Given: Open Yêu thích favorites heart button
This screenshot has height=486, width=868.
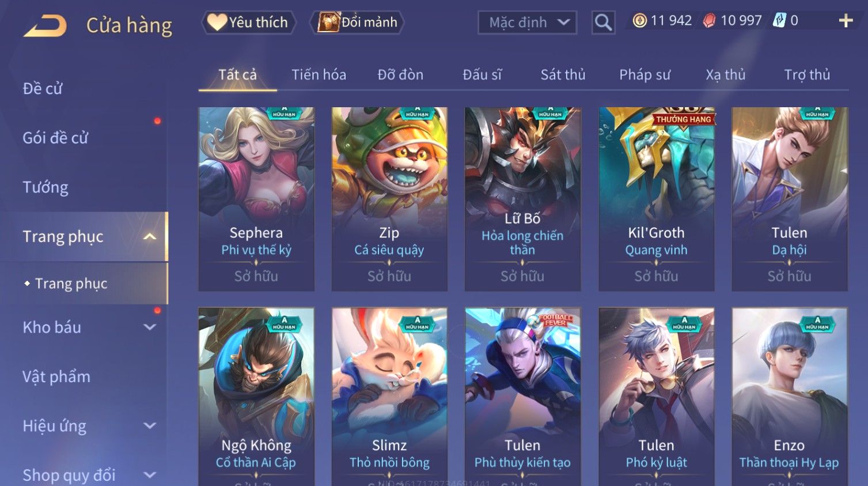Looking at the screenshot, I should click(x=248, y=22).
